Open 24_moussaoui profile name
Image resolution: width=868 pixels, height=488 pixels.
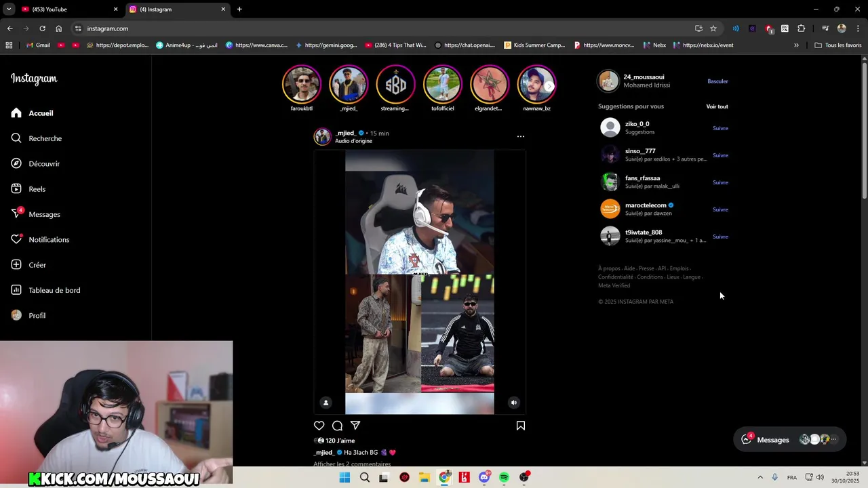(x=644, y=77)
